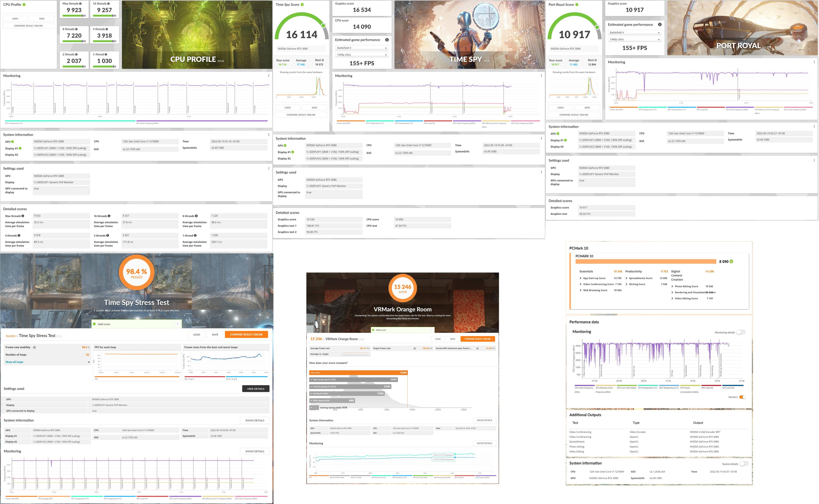Click info icon next to Time Spy Best score
Screen dimensions: 819x504
tap(322, 60)
